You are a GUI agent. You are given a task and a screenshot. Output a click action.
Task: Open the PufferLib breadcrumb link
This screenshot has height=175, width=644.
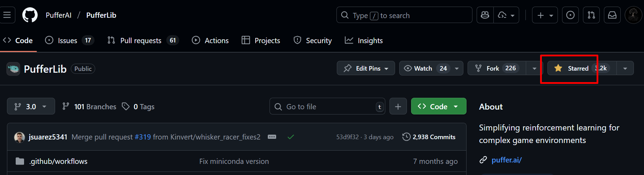(101, 15)
